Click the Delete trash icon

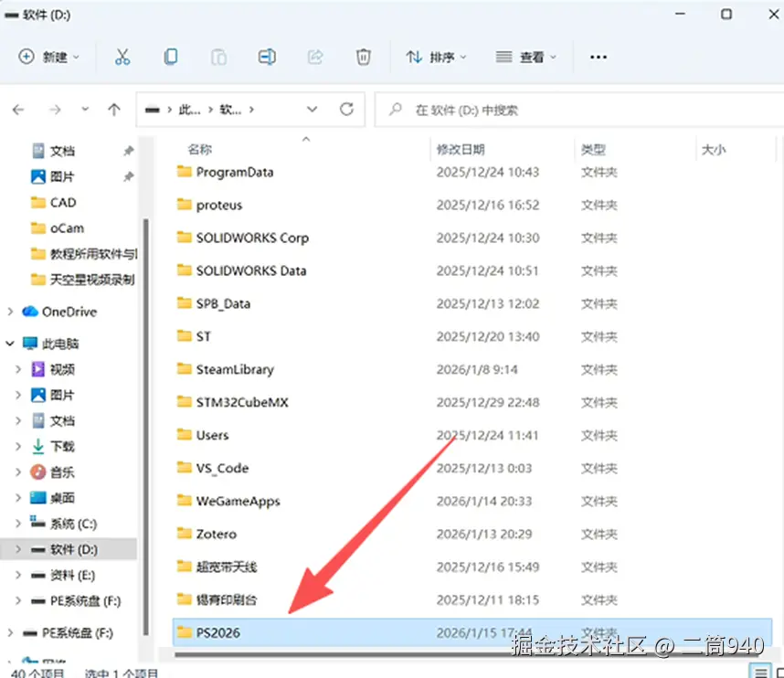tap(363, 57)
